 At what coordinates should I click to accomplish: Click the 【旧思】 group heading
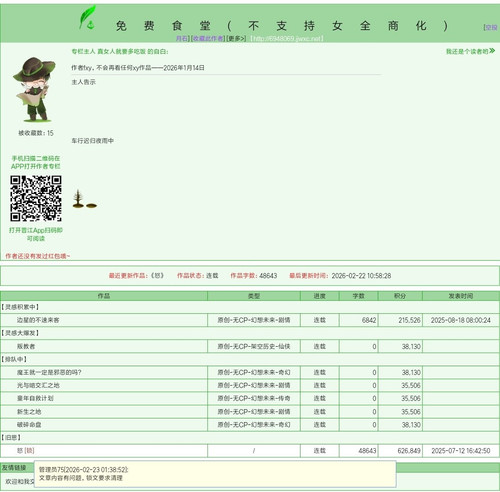point(11,437)
